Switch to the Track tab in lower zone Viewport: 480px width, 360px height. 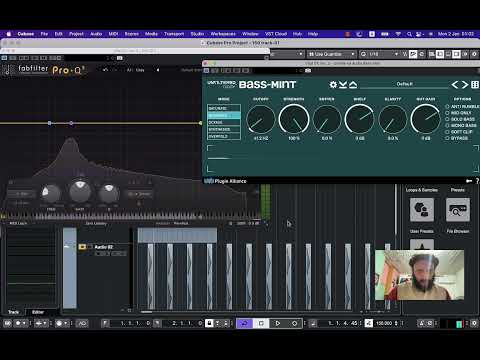tap(13, 312)
